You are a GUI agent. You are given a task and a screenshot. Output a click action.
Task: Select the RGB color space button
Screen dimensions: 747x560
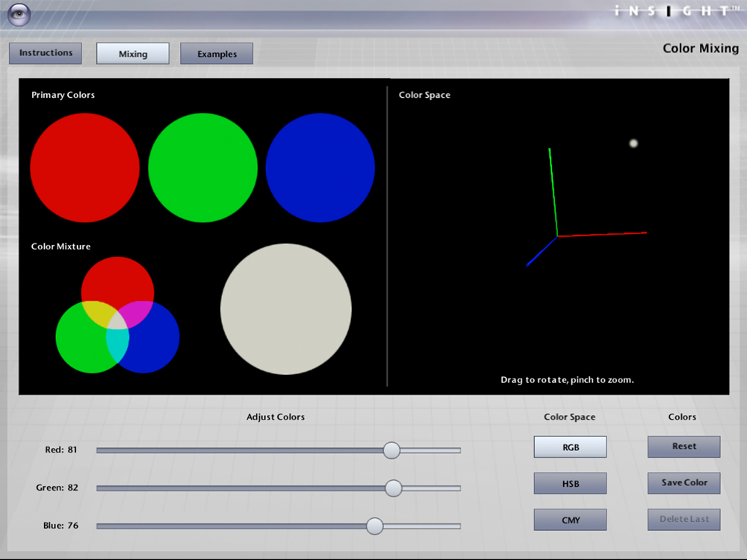570,447
